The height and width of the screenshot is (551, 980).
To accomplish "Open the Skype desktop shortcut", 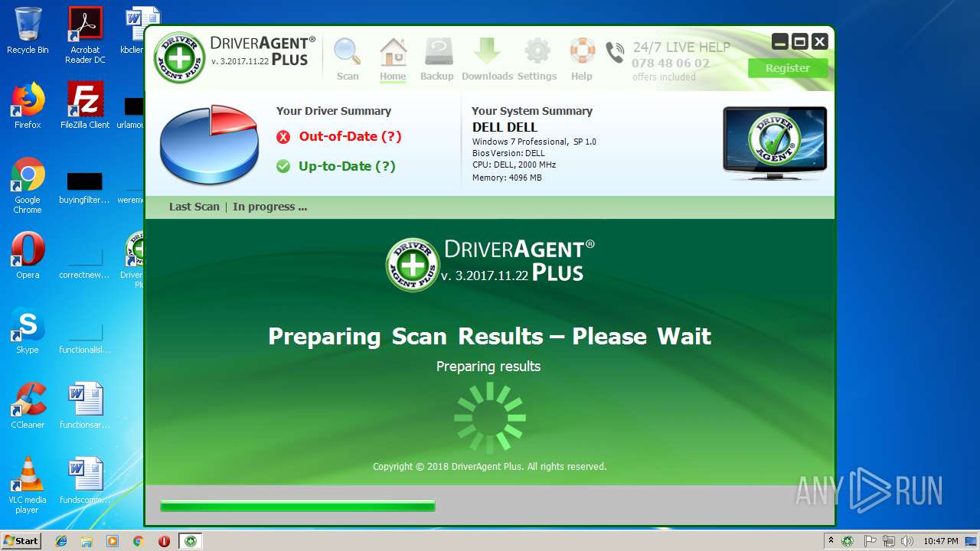I will [x=28, y=331].
